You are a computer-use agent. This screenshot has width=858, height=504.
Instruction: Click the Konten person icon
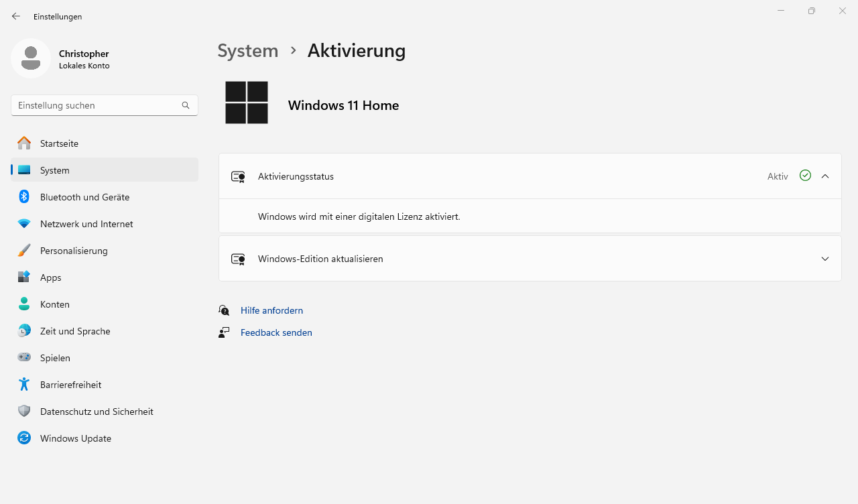24,304
